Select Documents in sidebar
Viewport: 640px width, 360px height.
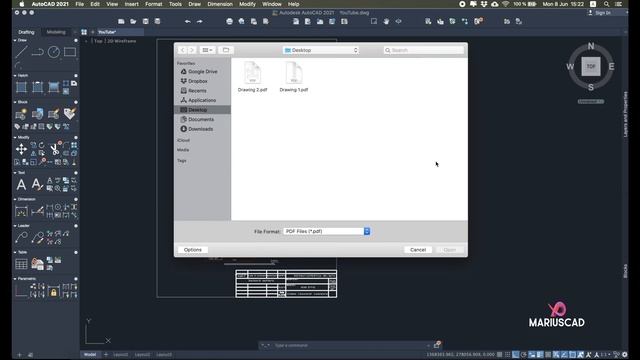(x=202, y=119)
